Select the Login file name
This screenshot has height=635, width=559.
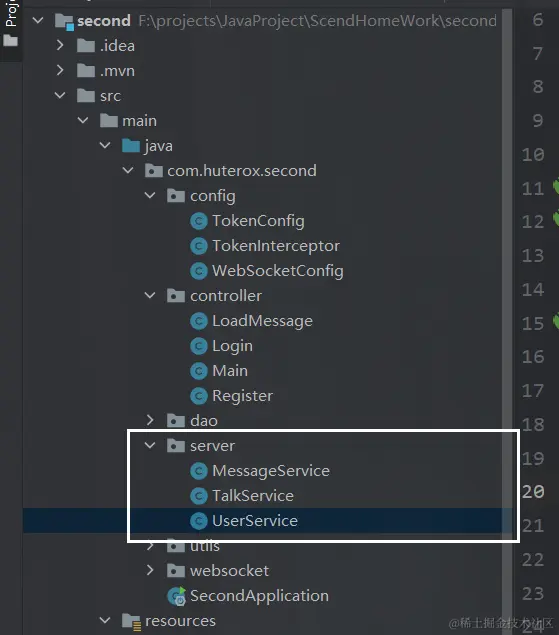(233, 346)
